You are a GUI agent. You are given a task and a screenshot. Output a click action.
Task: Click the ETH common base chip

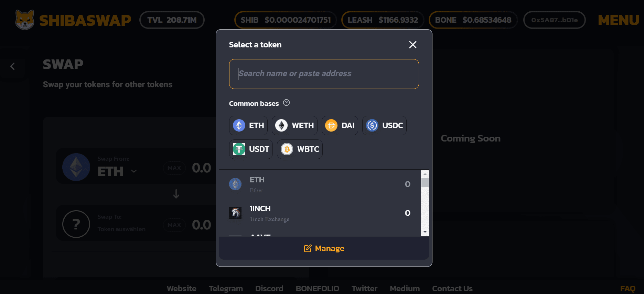pos(248,126)
